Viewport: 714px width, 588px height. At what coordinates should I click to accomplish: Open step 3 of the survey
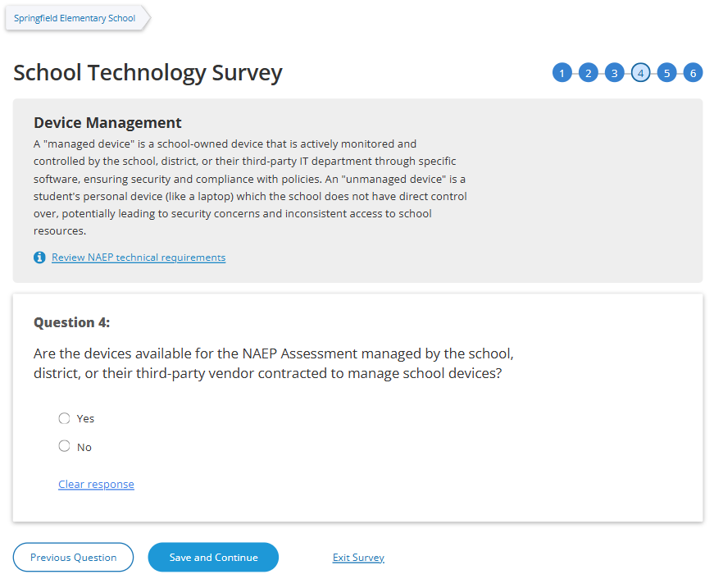(x=614, y=73)
